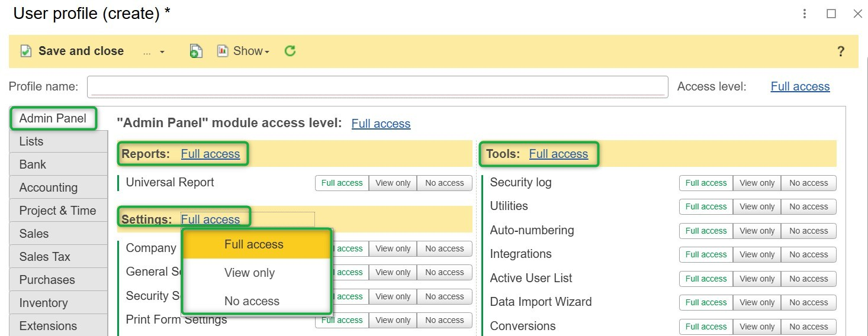Set Integrations to Full access
Screen dimensions: 868x336
click(706, 255)
